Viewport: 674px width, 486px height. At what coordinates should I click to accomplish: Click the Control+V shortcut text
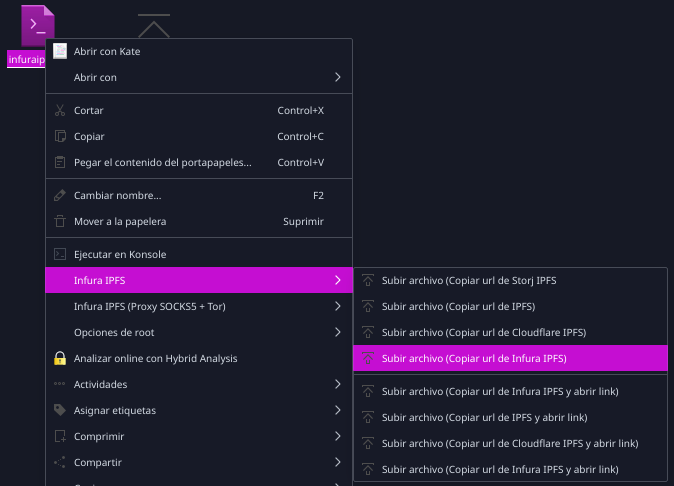[300, 162]
